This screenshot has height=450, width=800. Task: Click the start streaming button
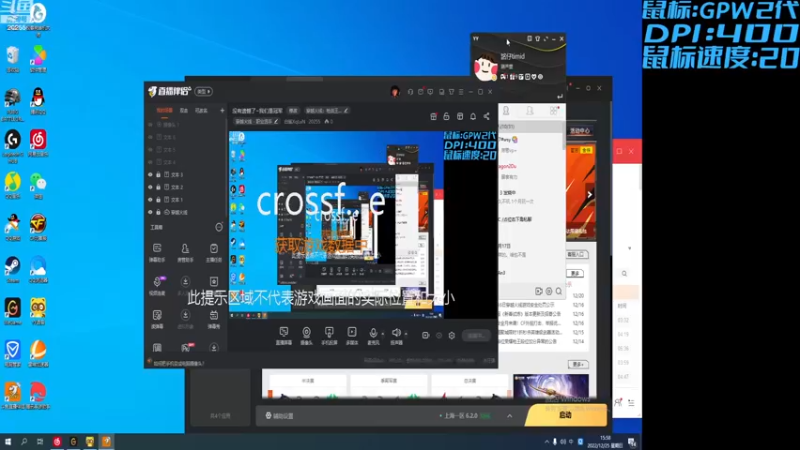tap(476, 335)
